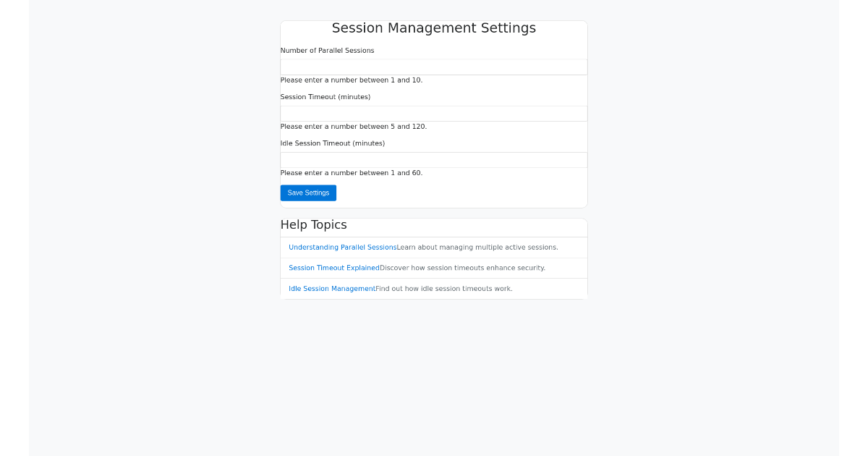Follow the Idle Session Management link

tap(331, 289)
